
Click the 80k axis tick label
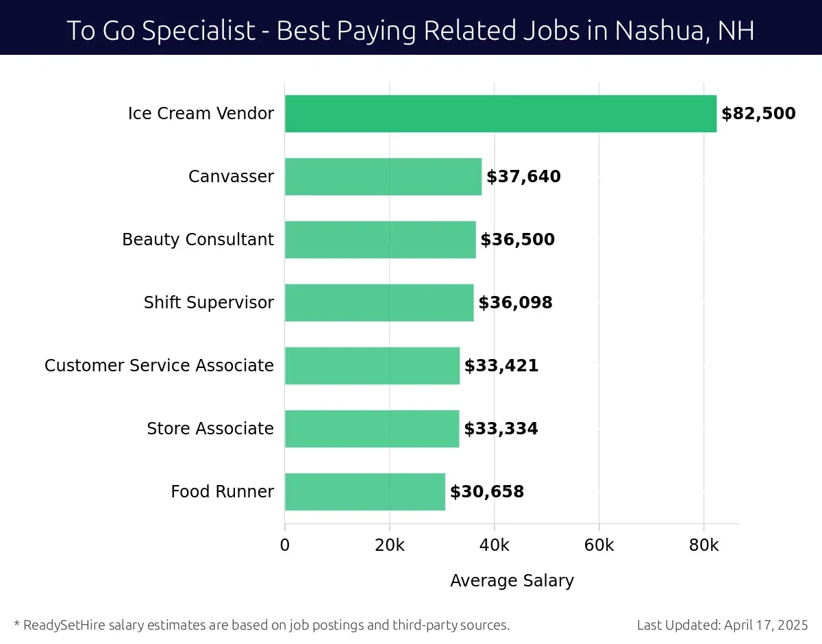click(703, 545)
